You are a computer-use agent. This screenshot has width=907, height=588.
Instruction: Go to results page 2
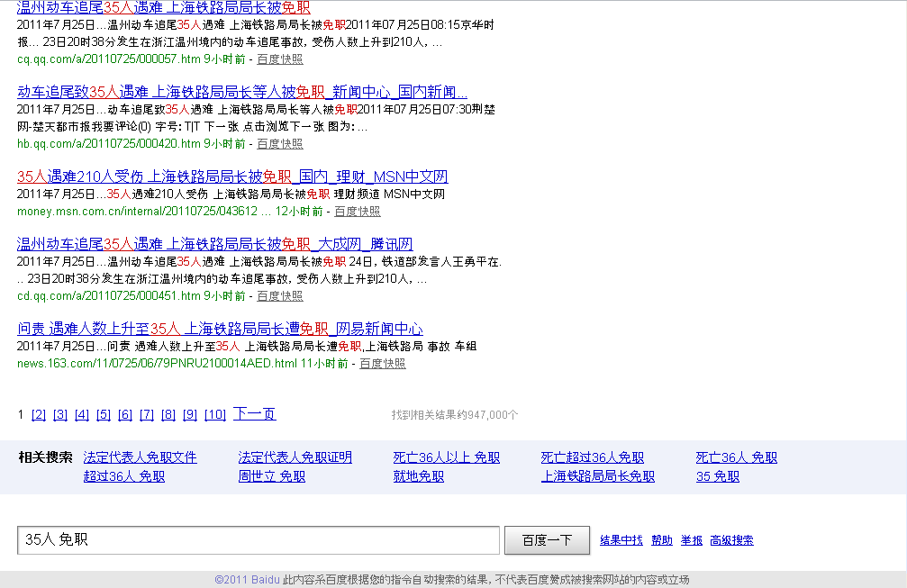tap(39, 414)
